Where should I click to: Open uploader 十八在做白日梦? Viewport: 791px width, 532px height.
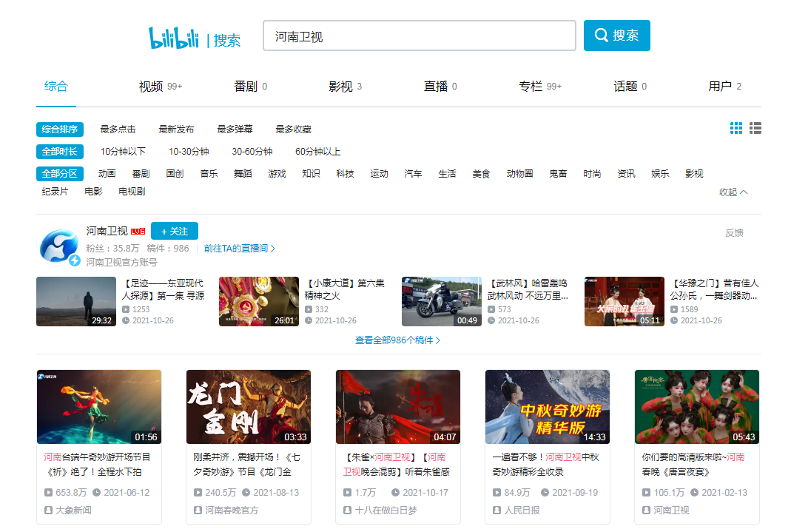pos(386,511)
